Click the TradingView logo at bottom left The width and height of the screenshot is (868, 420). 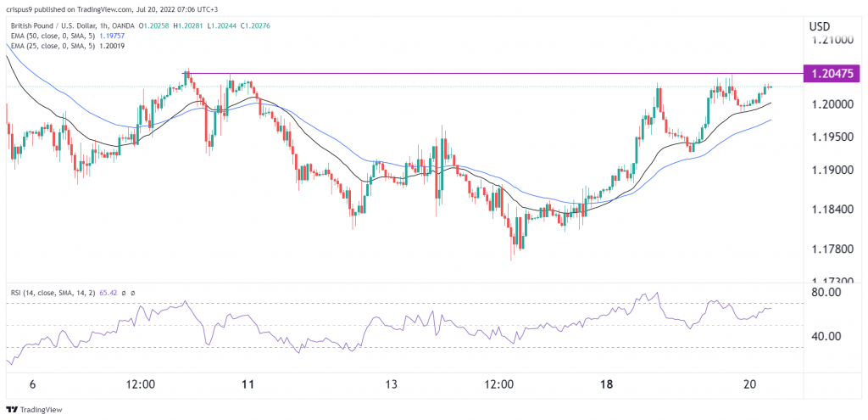point(34,410)
